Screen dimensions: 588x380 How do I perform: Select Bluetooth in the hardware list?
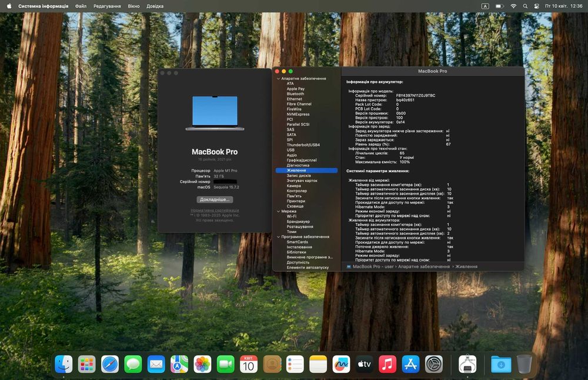click(x=295, y=94)
